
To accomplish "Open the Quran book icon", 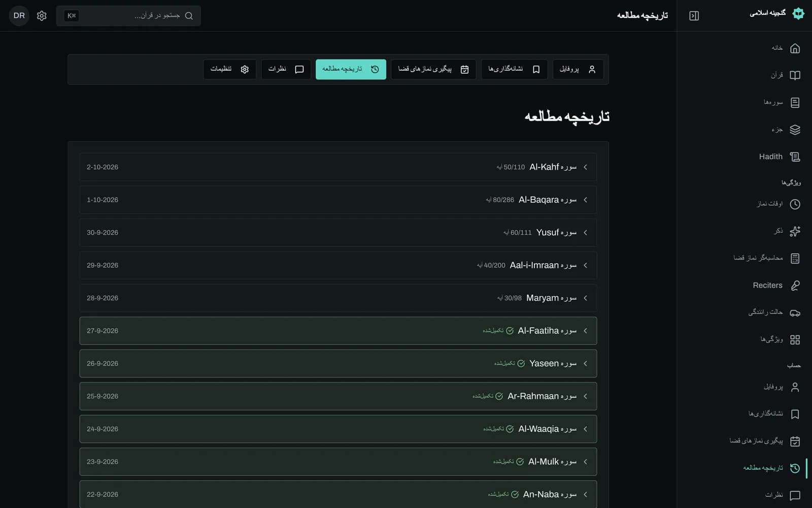I will [x=795, y=75].
